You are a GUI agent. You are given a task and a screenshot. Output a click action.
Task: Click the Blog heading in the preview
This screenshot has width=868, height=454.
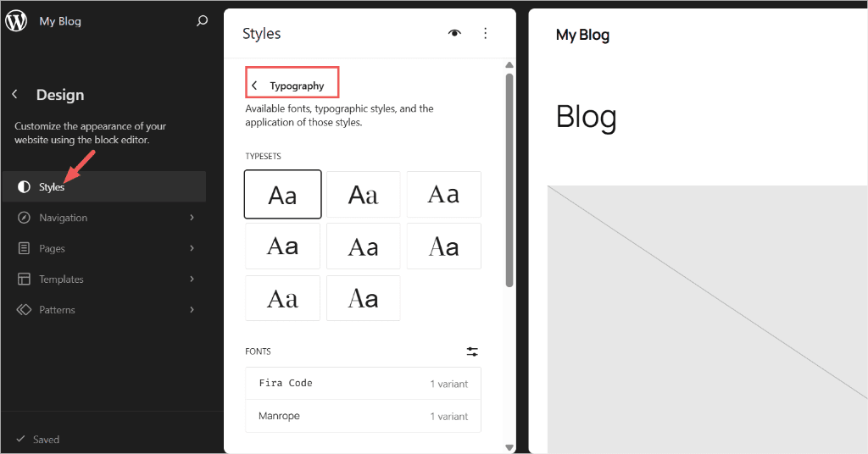[x=587, y=117]
